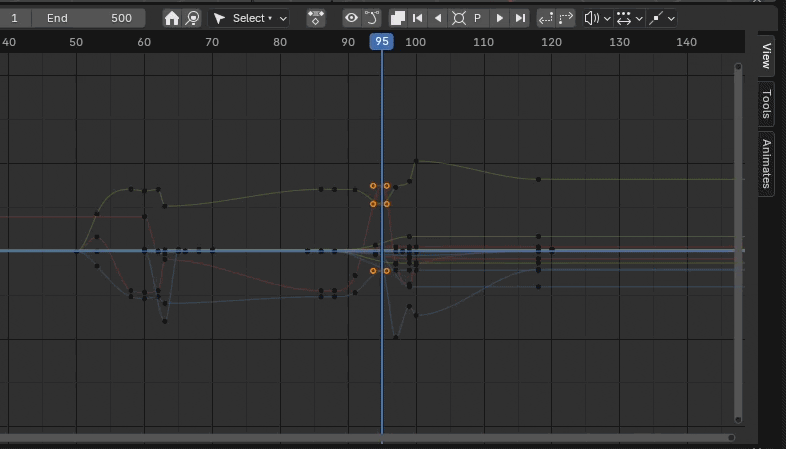786x449 pixels.
Task: Jump to the last frame
Action: coord(520,18)
